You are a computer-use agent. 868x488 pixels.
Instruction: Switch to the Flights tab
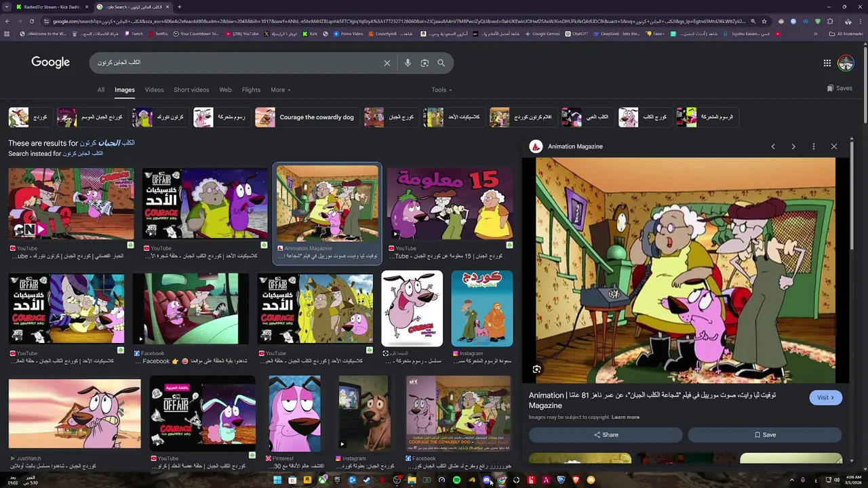pyautogui.click(x=251, y=89)
